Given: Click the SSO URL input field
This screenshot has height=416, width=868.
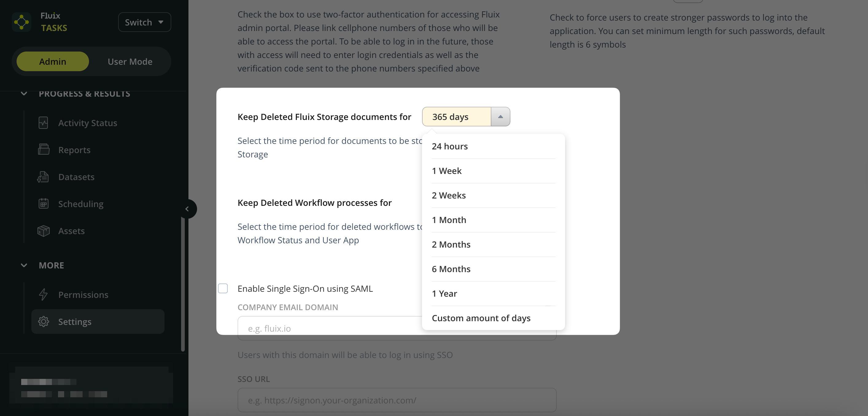Looking at the screenshot, I should (x=397, y=400).
